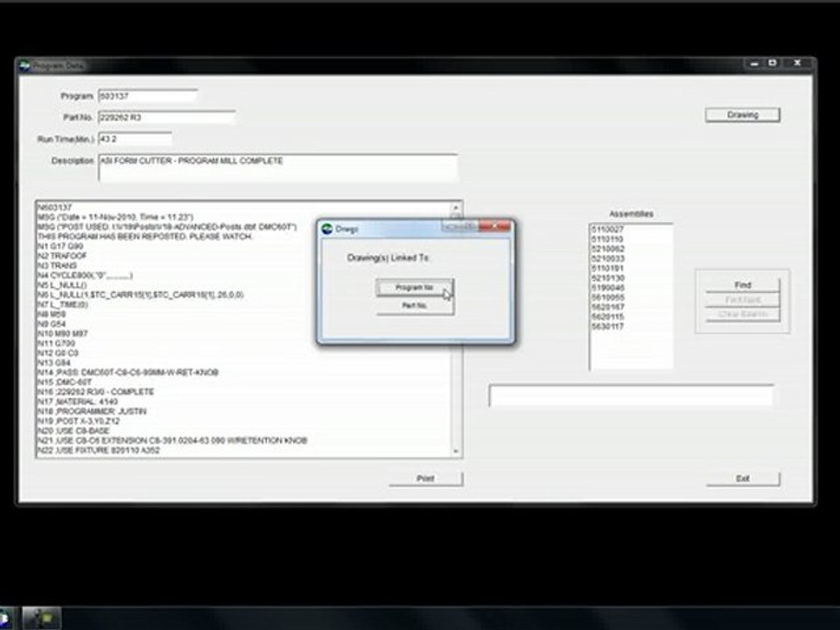Open the Drawing button at top right
This screenshot has height=630, width=840.
click(x=743, y=115)
